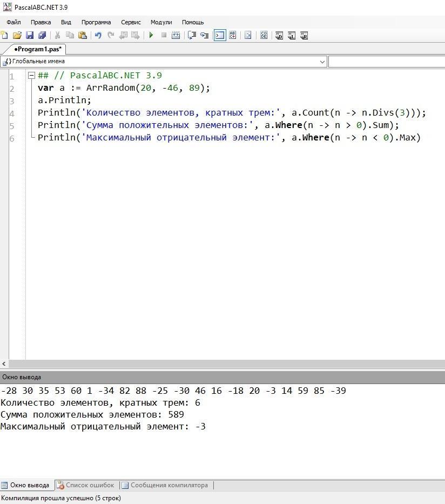Switch to Сообщения компилятора tab
This screenshot has height=504, width=445.
pos(165,485)
